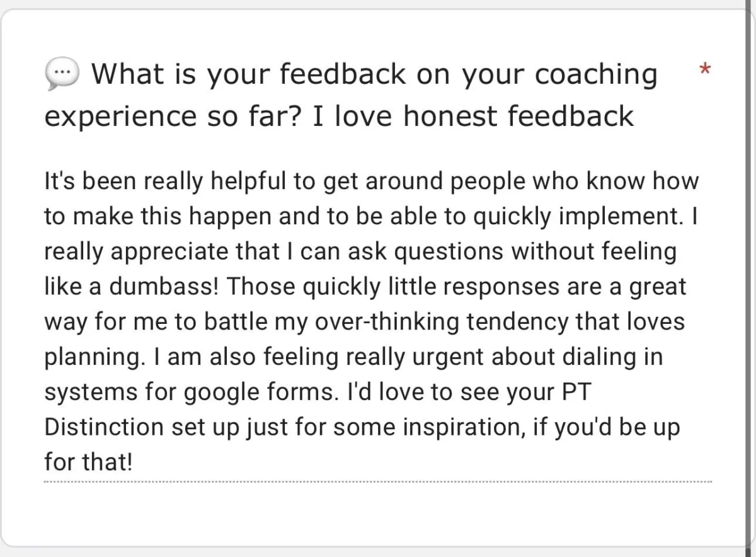This screenshot has width=756, height=557.
Task: Click 'I love honest feedback' in the heading
Action: 472,117
